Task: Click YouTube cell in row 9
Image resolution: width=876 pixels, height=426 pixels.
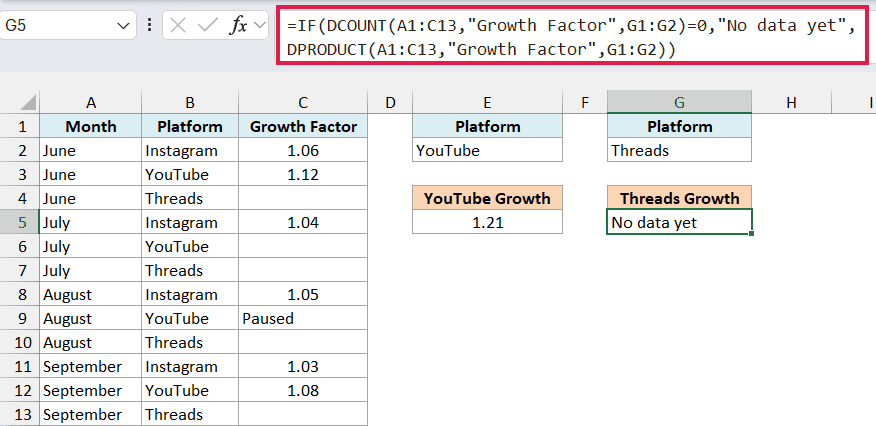Action: pos(190,319)
